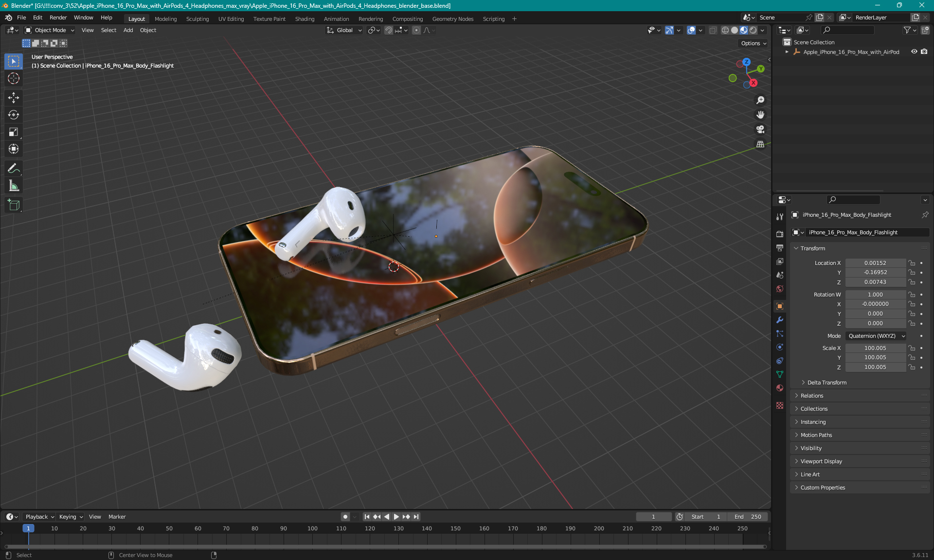Screen dimensions: 934x560
Task: Open the Object Mode dropdown
Action: (50, 30)
